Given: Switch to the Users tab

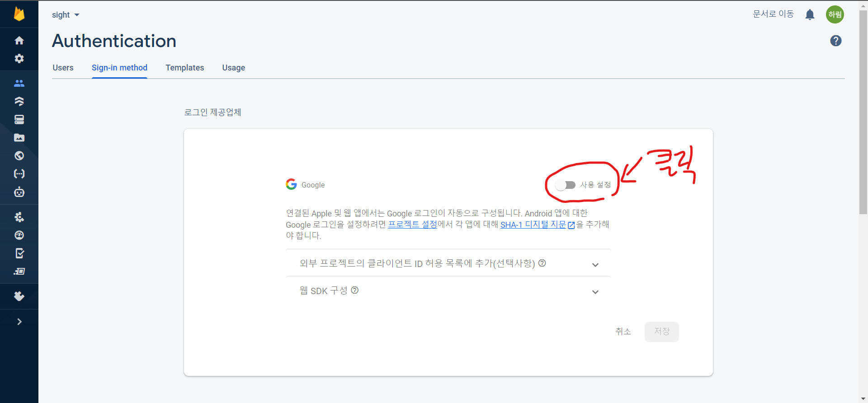Looking at the screenshot, I should [x=63, y=68].
